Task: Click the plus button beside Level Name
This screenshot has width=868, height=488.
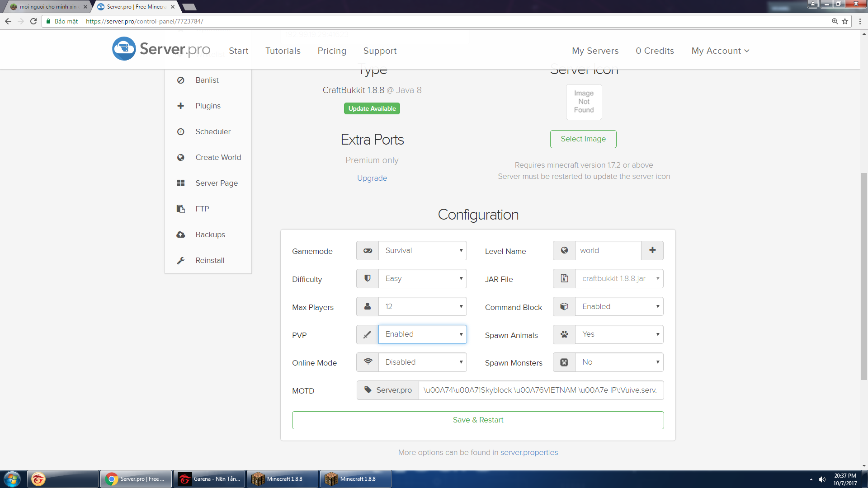Action: tap(652, 250)
